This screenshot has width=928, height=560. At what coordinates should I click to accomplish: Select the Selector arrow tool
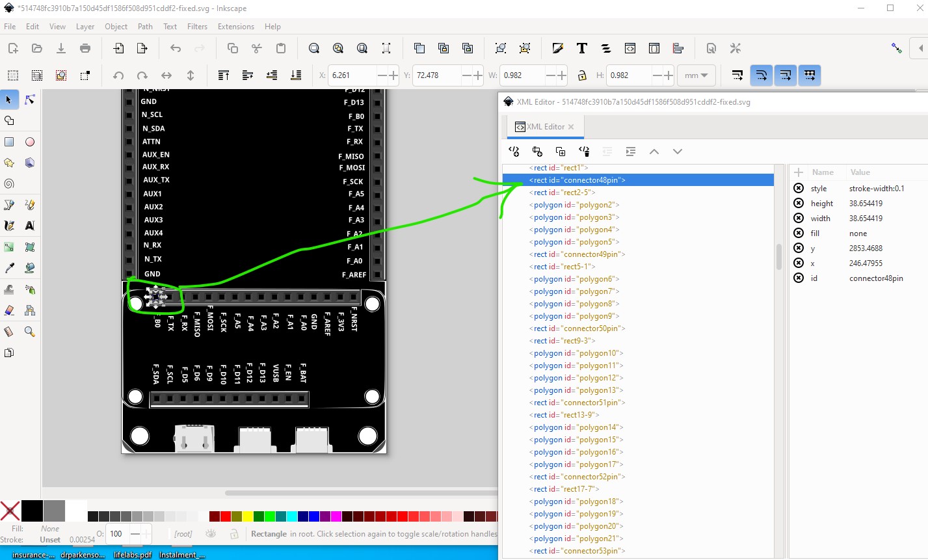[x=9, y=100]
